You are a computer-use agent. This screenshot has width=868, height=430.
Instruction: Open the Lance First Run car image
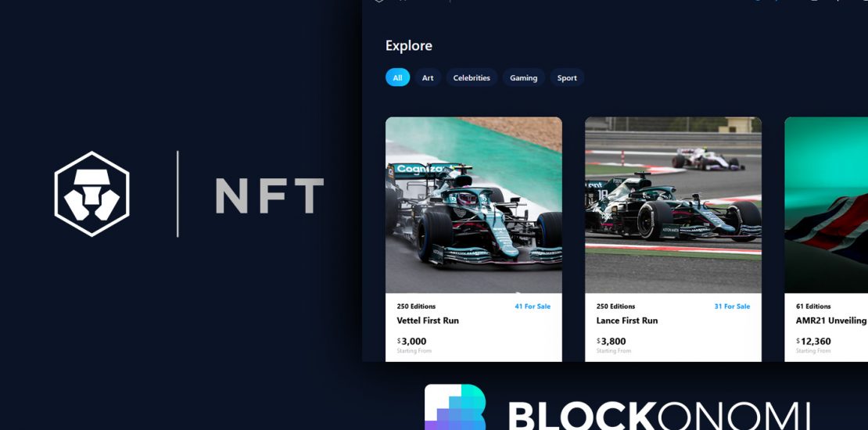pyautogui.click(x=673, y=205)
